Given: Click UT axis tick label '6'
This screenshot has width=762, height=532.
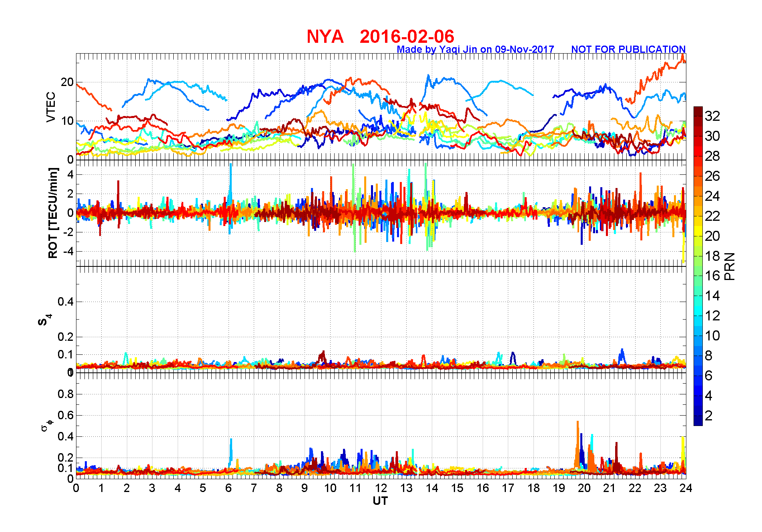Looking at the screenshot, I should 229,488.
